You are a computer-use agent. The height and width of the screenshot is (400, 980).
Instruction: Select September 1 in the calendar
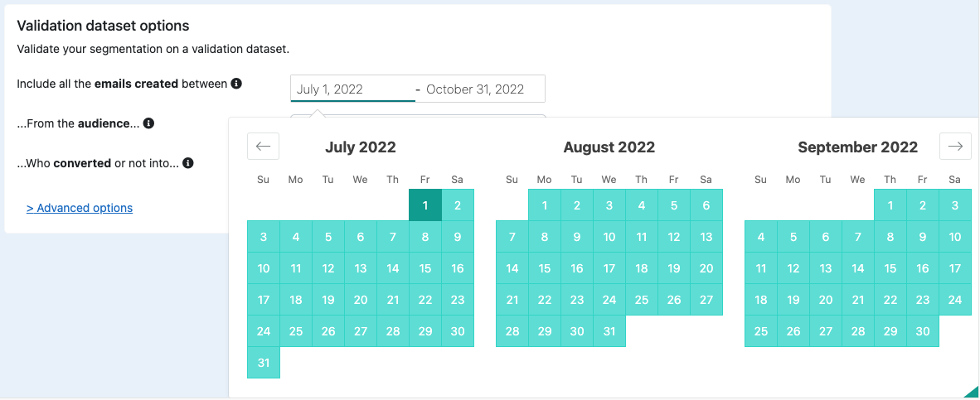[890, 205]
